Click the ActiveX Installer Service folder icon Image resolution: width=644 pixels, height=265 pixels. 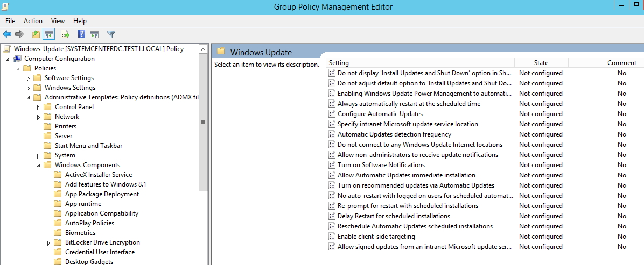(58, 174)
